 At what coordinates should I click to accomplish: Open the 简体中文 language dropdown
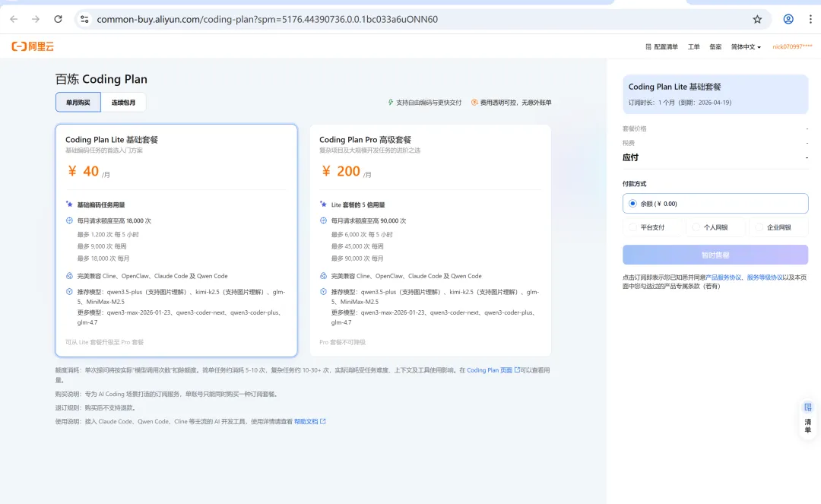746,46
